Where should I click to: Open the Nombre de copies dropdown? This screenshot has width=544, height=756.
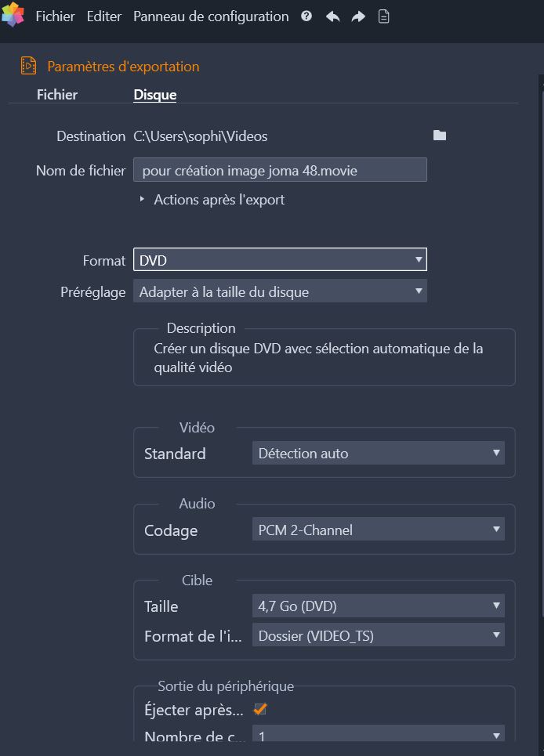(x=379, y=734)
